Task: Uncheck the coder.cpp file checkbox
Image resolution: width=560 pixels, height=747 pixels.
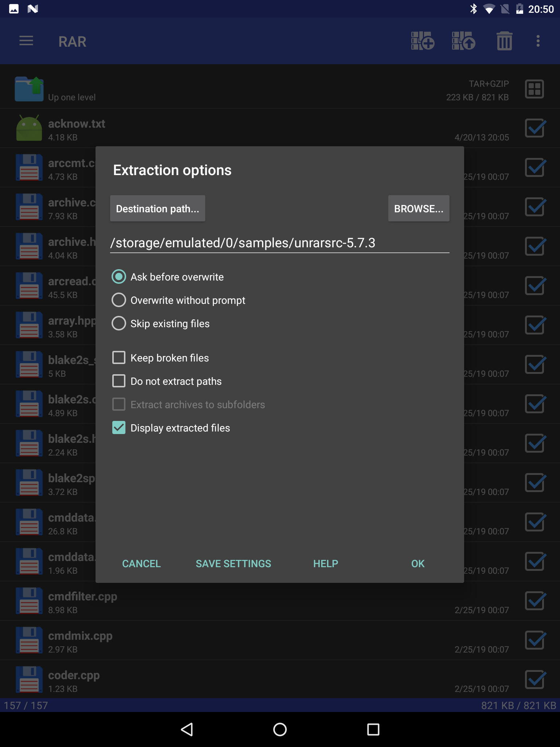Action: pyautogui.click(x=535, y=680)
